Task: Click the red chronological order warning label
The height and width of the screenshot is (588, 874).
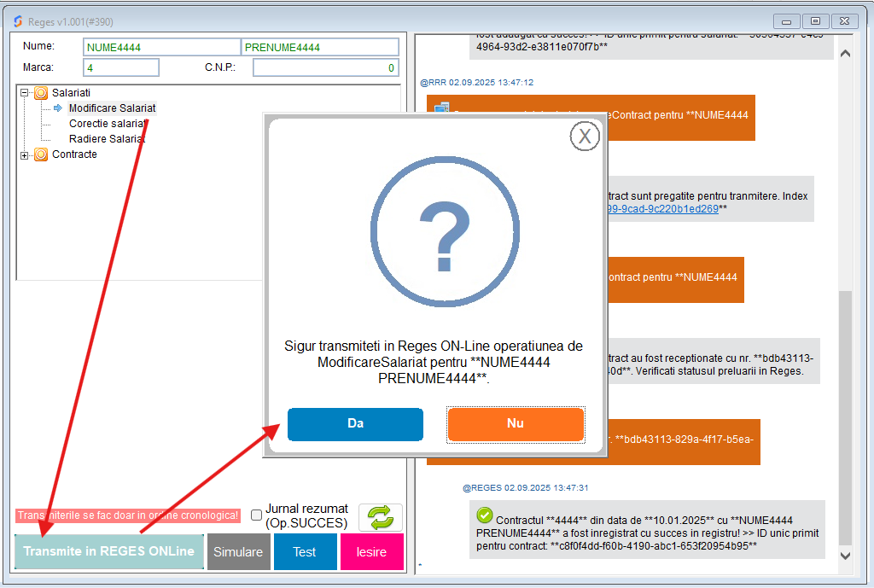Action: pos(128,515)
